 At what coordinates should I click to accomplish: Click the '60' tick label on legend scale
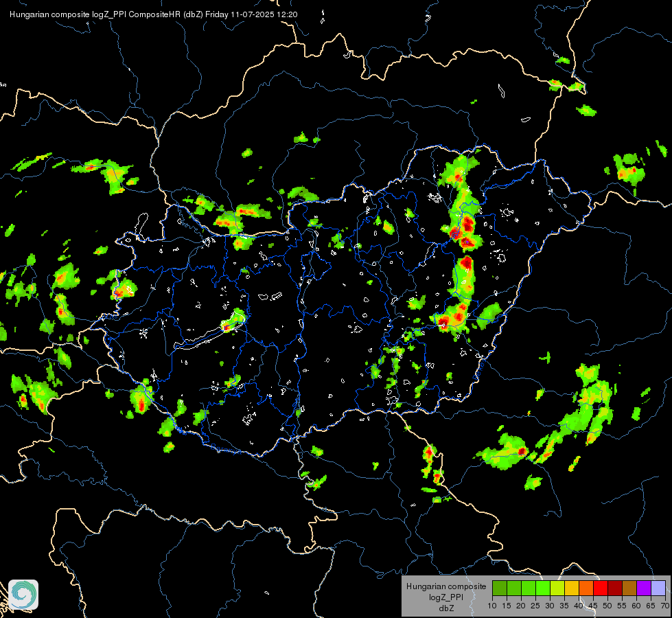(636, 606)
